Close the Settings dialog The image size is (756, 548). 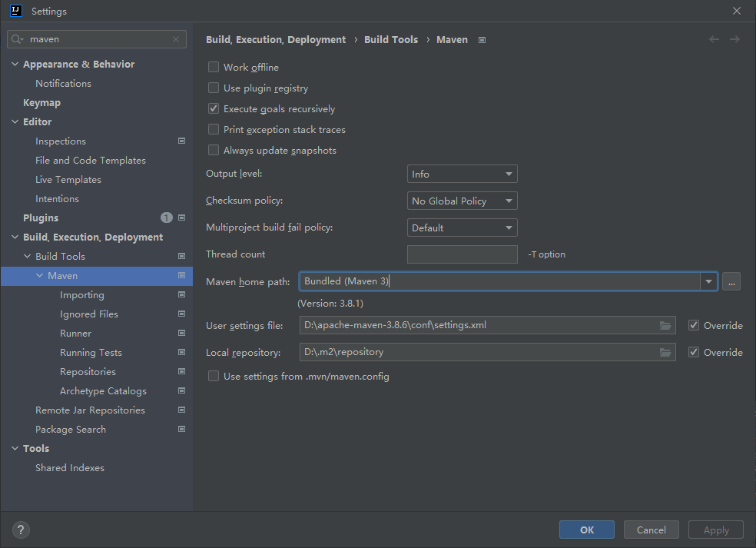coord(737,11)
